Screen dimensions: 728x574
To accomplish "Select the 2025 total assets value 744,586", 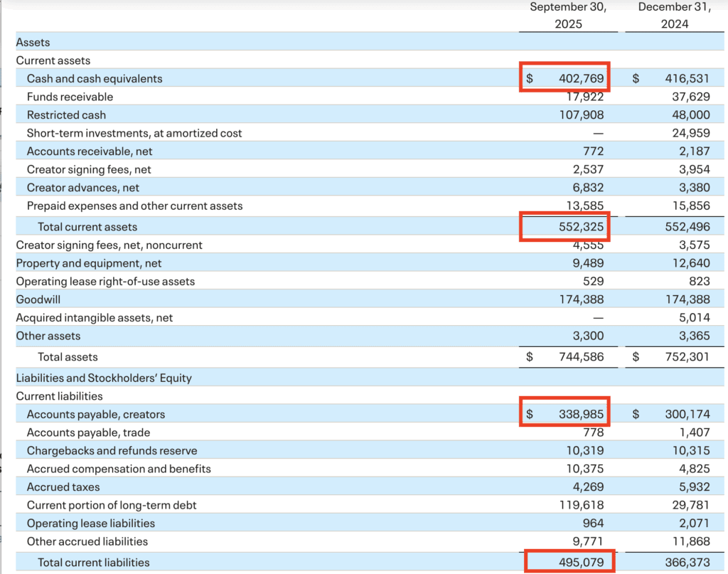I will (x=581, y=357).
